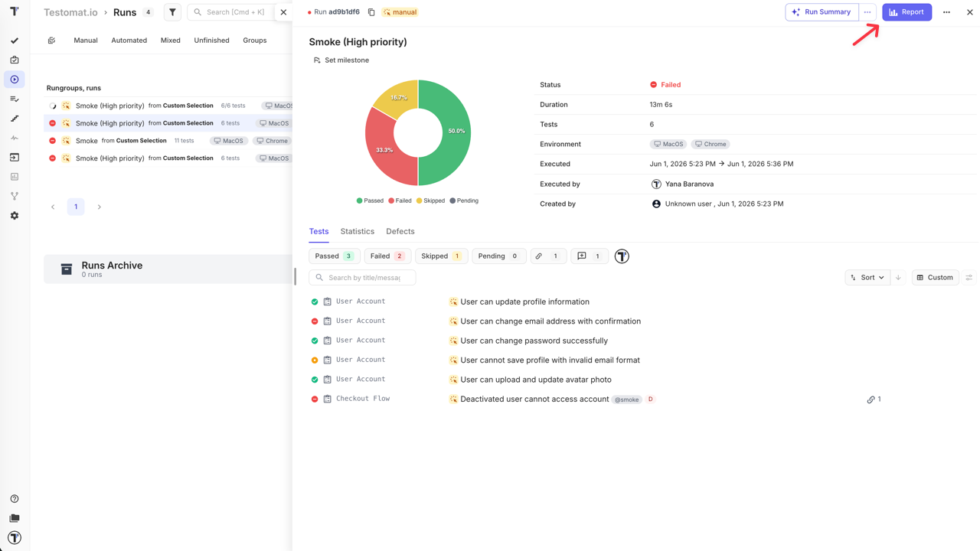Open the branch fork icon in sidebar
Viewport: 980px width, 551px height.
15,197
